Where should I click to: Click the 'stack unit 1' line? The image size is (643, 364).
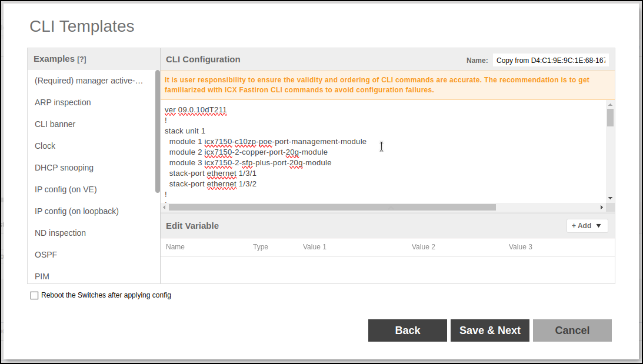pos(185,131)
